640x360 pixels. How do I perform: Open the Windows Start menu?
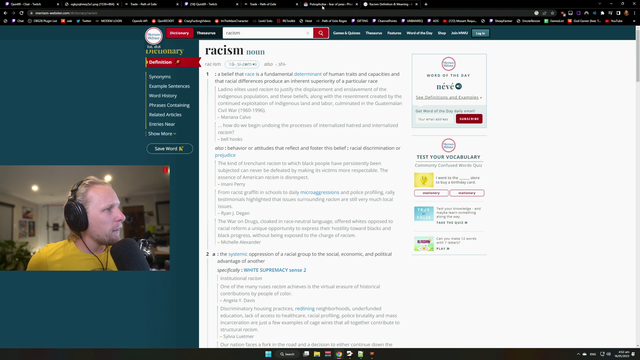click(x=268, y=354)
